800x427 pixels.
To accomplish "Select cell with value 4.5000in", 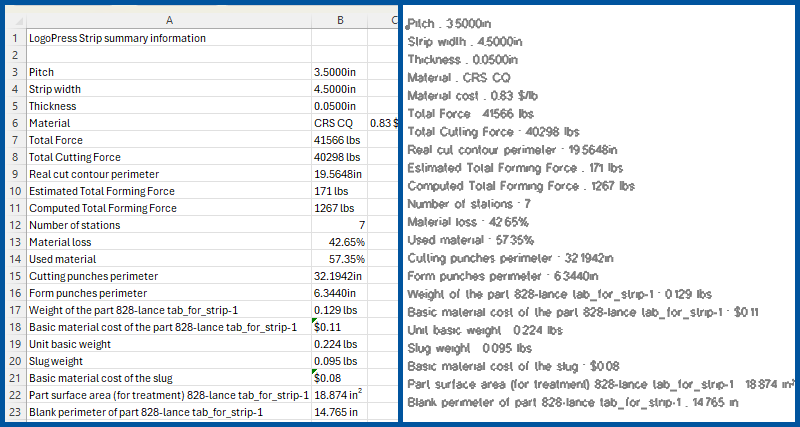I will point(340,89).
